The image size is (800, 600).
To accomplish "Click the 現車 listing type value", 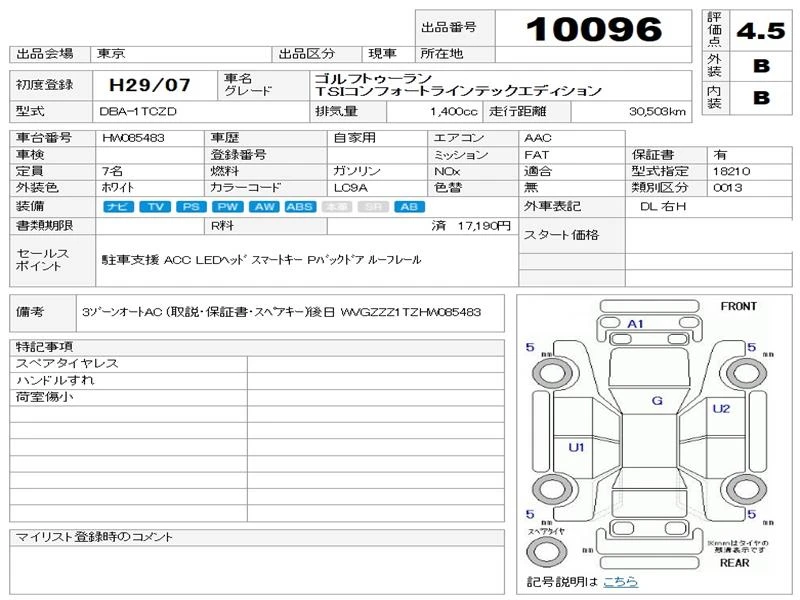I will [383, 54].
